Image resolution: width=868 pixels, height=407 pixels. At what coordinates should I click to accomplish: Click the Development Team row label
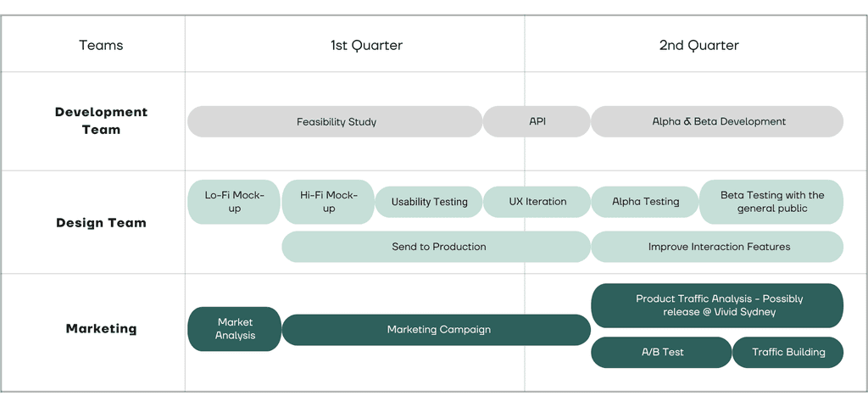102,120
